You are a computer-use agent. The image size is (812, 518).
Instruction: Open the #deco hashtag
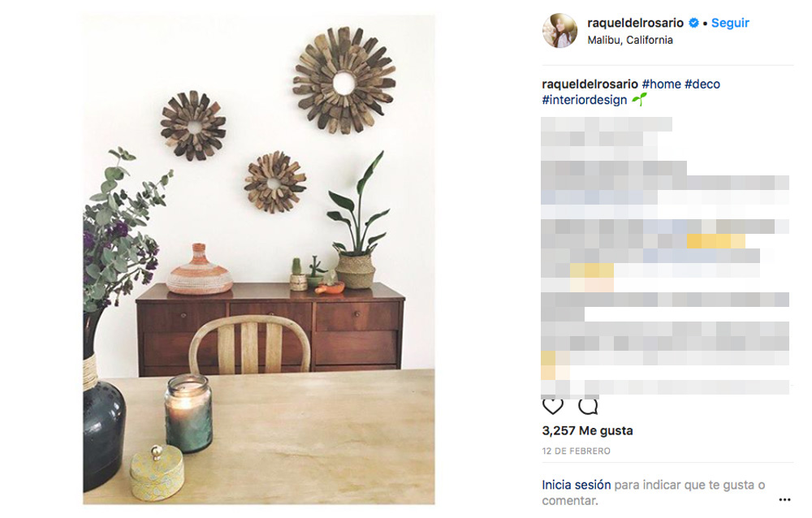coord(702,84)
